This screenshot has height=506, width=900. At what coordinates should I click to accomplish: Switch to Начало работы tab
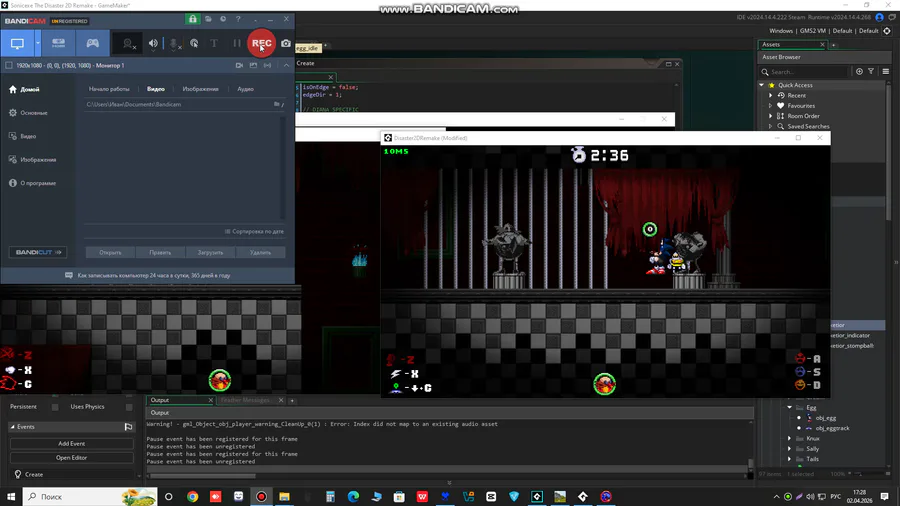coord(109,89)
